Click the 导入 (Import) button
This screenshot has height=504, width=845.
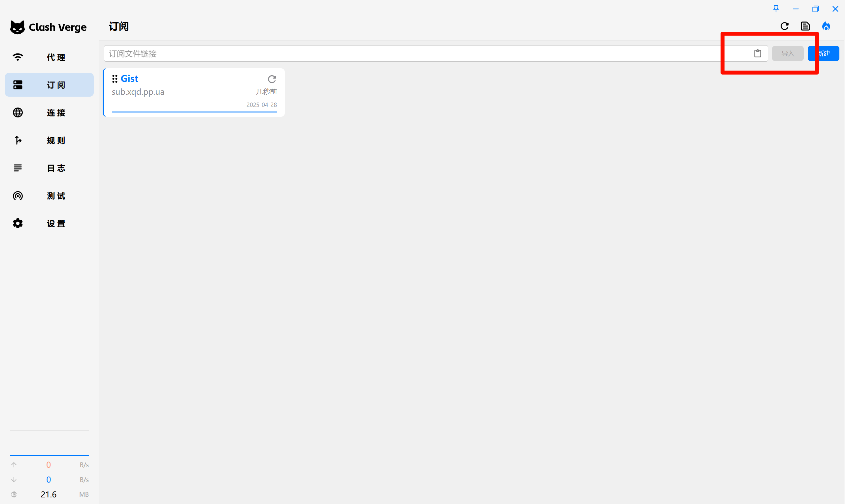[x=787, y=53]
